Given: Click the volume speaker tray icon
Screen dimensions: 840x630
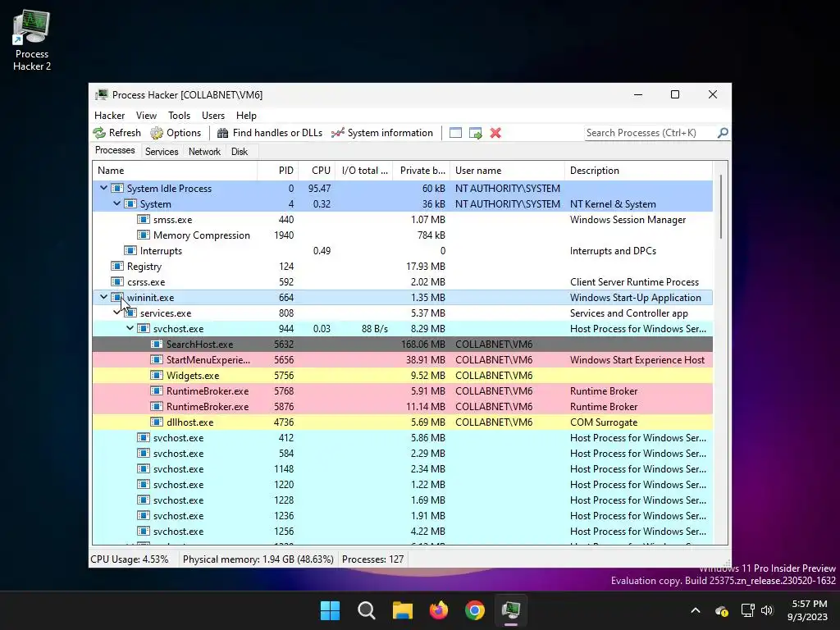Looking at the screenshot, I should pyautogui.click(x=767, y=610).
